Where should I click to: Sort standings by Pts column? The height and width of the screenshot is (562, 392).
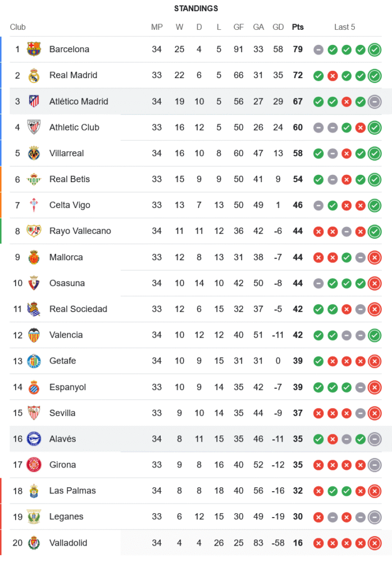298,27
